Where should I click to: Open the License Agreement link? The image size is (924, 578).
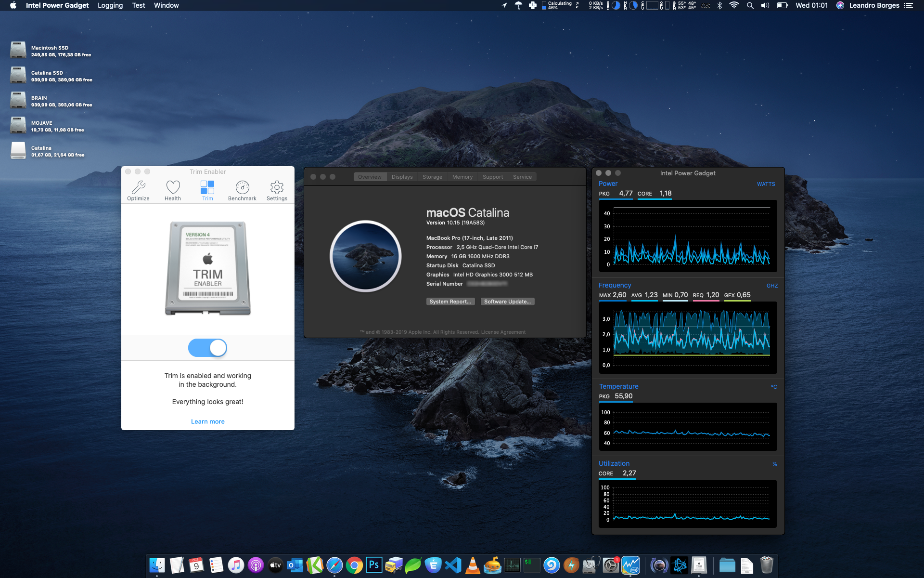[503, 332]
